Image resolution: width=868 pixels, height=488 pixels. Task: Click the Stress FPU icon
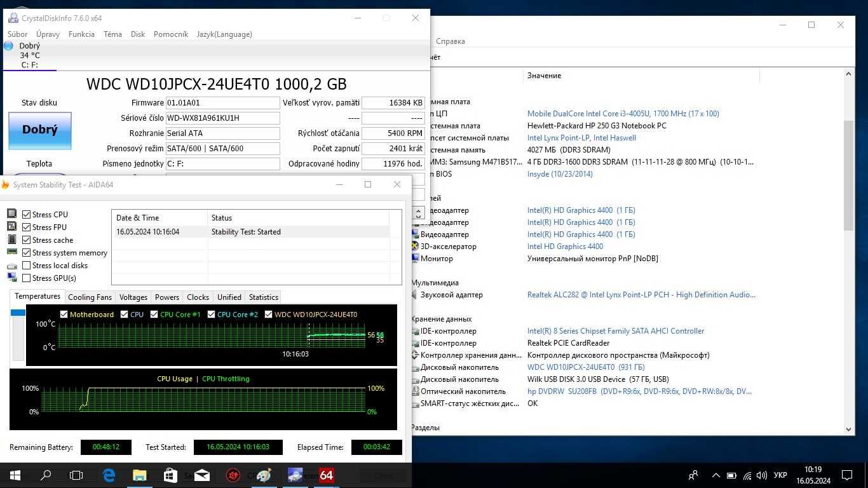(x=12, y=227)
